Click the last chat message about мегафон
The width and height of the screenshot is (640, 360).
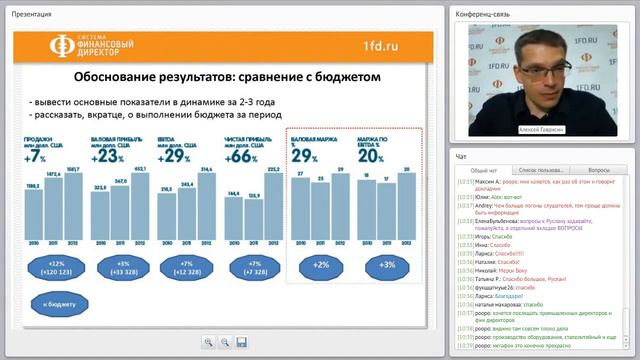(x=514, y=346)
